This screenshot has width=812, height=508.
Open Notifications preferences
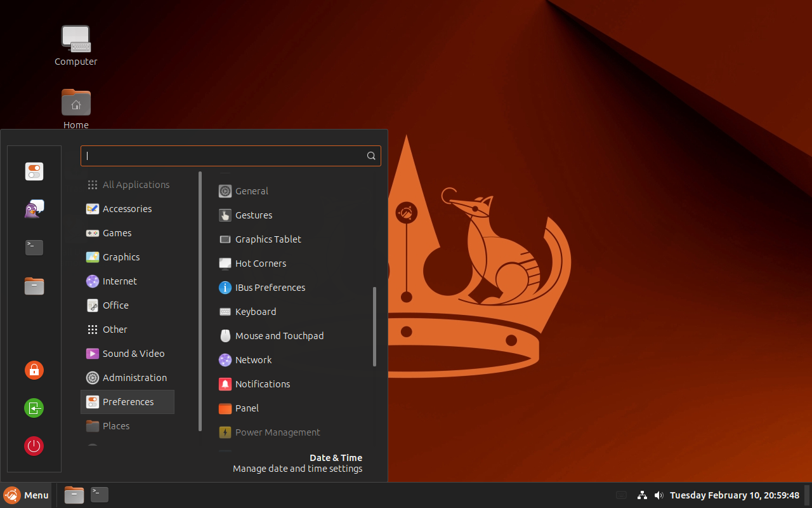pos(262,384)
